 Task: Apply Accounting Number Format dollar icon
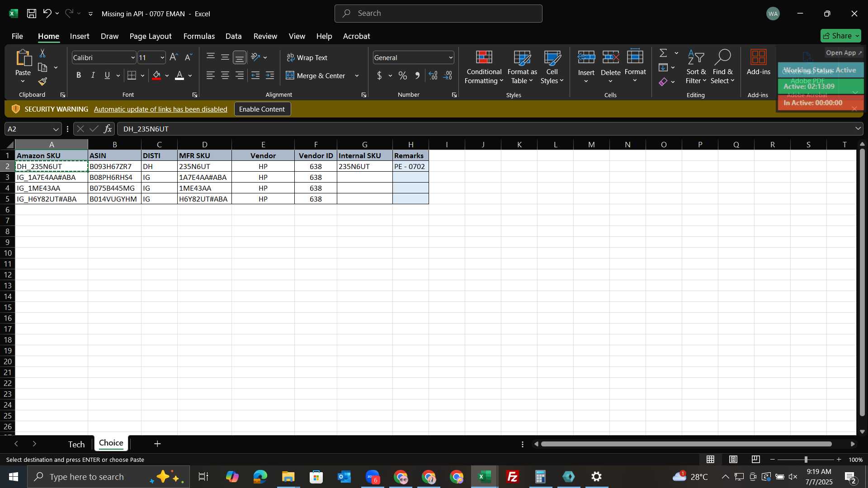click(x=379, y=76)
